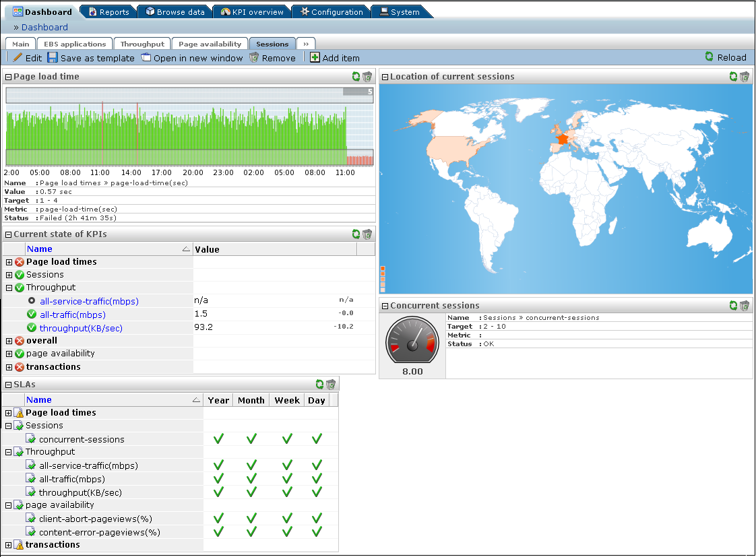Image resolution: width=756 pixels, height=557 pixels.
Task: Reload the dashboard using Reload icon
Action: 710,57
